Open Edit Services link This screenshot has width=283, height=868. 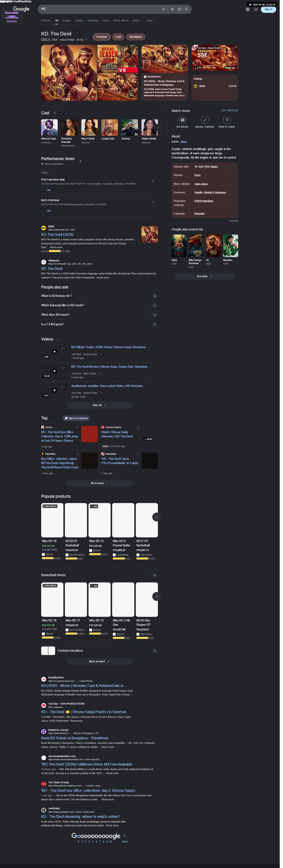pos(230,111)
